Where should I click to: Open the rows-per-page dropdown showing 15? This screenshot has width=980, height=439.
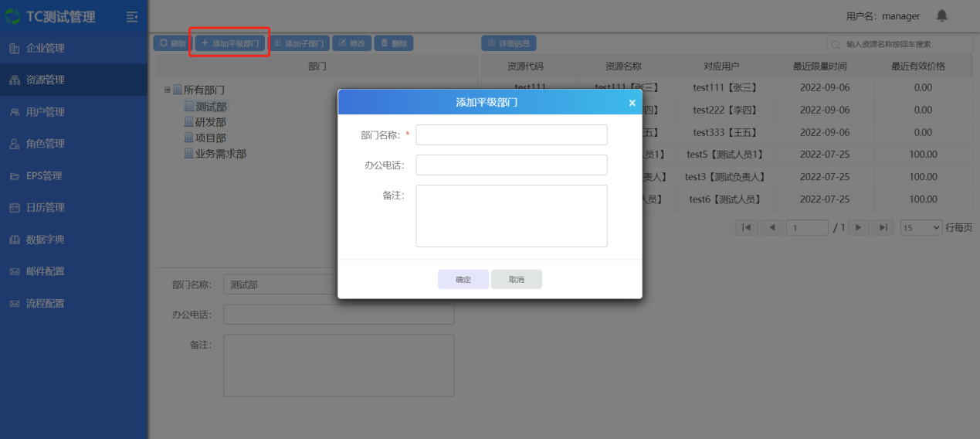[x=921, y=227]
